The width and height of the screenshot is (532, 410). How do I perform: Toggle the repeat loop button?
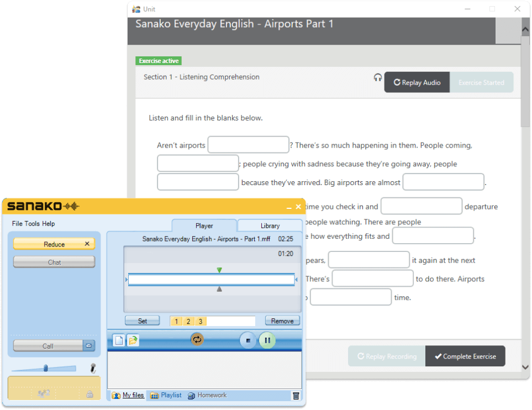click(x=197, y=340)
